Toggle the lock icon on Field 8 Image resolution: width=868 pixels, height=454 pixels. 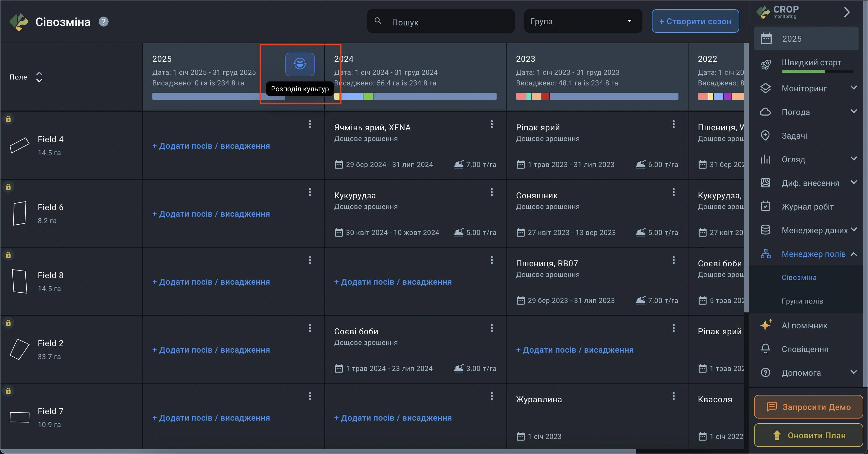pyautogui.click(x=8, y=255)
